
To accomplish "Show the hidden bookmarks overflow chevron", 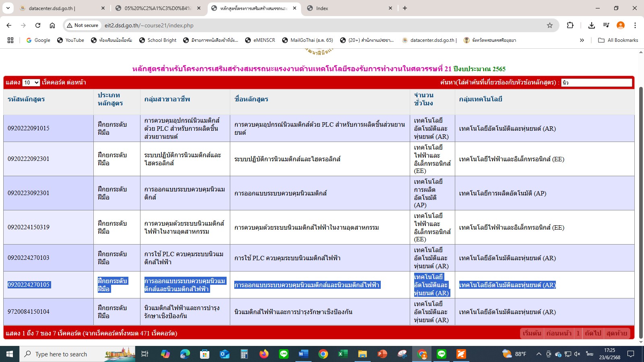I will click(582, 40).
